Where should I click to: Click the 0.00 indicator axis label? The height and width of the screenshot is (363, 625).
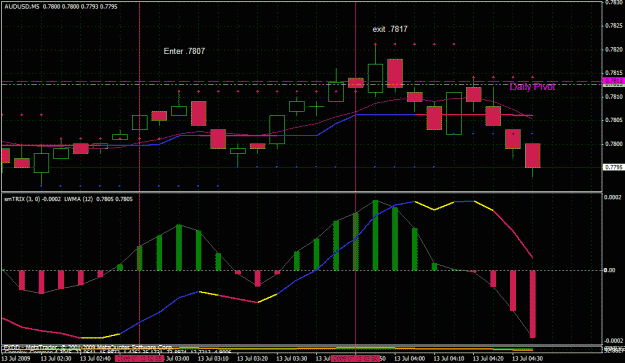[610, 270]
